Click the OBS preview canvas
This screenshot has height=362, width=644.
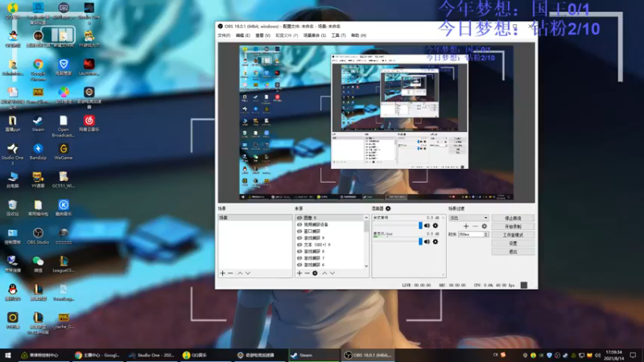point(376,123)
